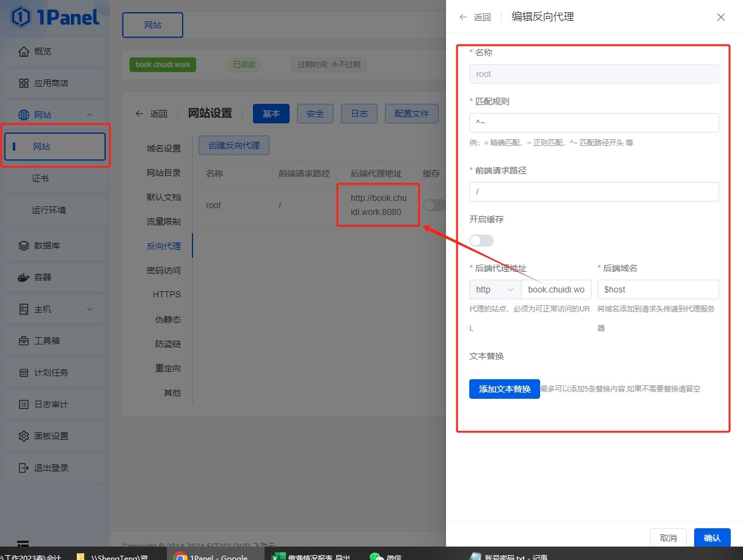Open 计划任务 scheduled tasks

(55, 373)
